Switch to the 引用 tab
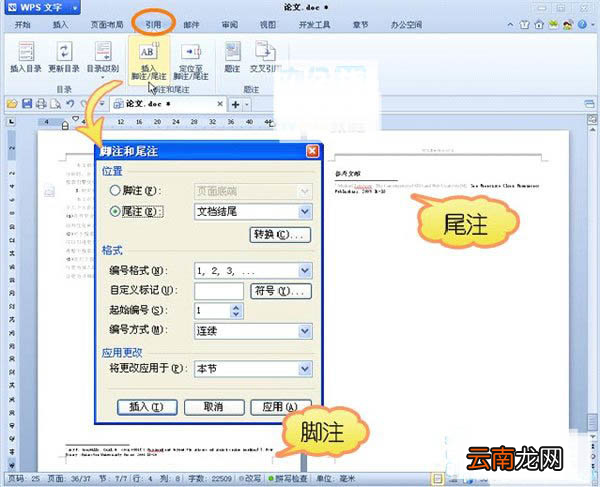This screenshot has height=487, width=600. (x=153, y=25)
